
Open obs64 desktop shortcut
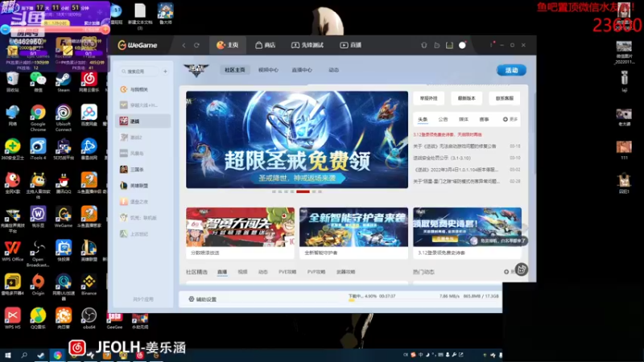pos(89,319)
